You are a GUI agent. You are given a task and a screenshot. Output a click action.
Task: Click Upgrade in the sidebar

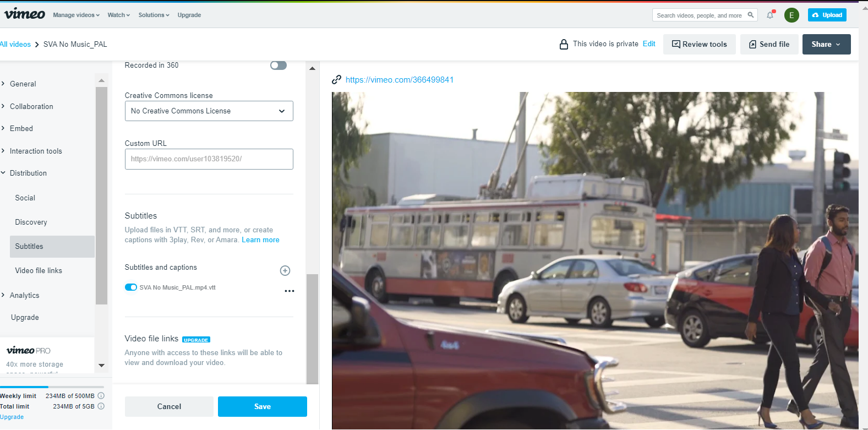[25, 317]
